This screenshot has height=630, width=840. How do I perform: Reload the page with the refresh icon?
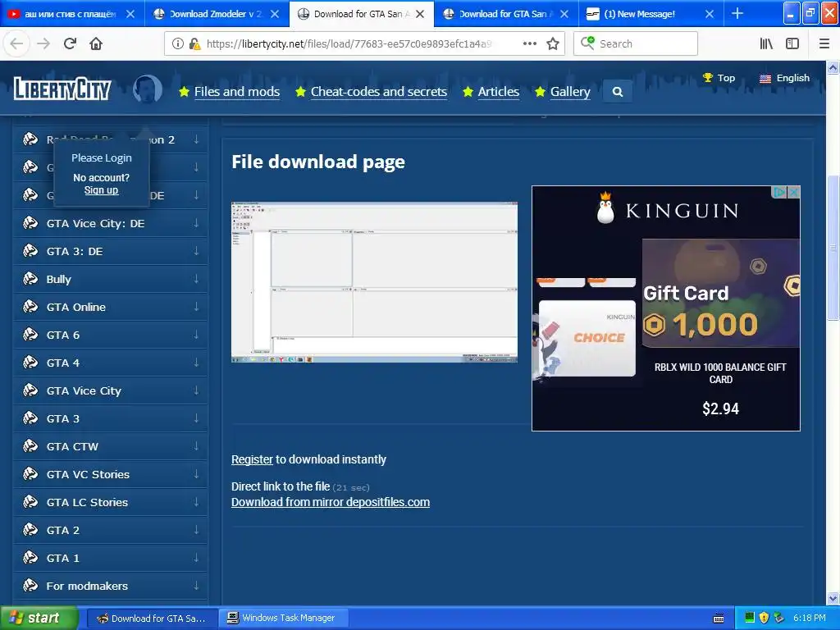click(70, 43)
